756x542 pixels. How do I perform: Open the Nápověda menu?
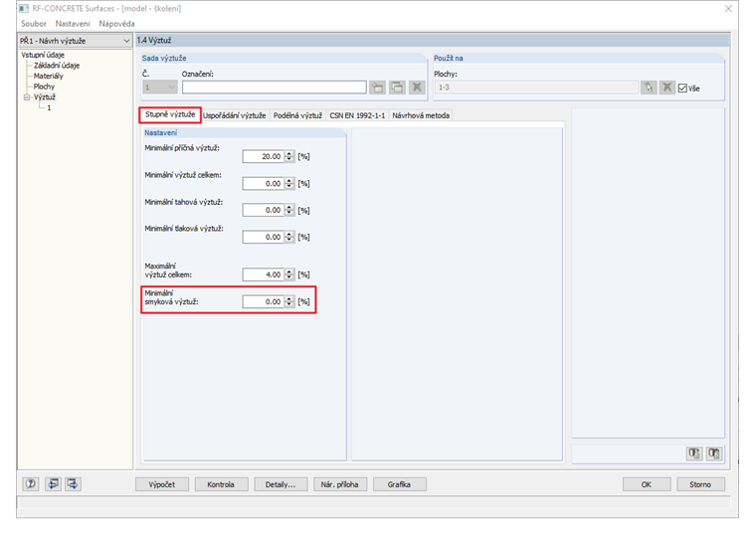(116, 24)
